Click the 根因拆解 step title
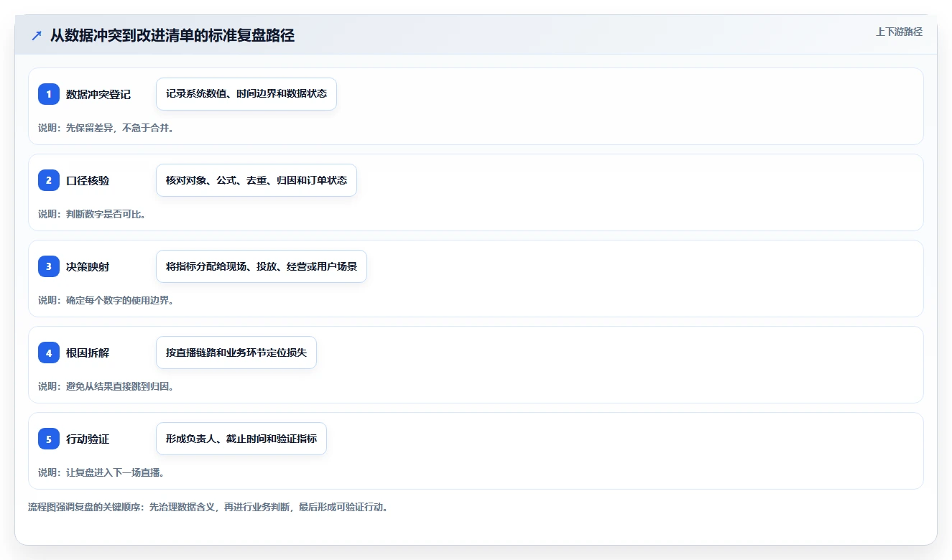This screenshot has height=560, width=952. pyautogui.click(x=88, y=353)
